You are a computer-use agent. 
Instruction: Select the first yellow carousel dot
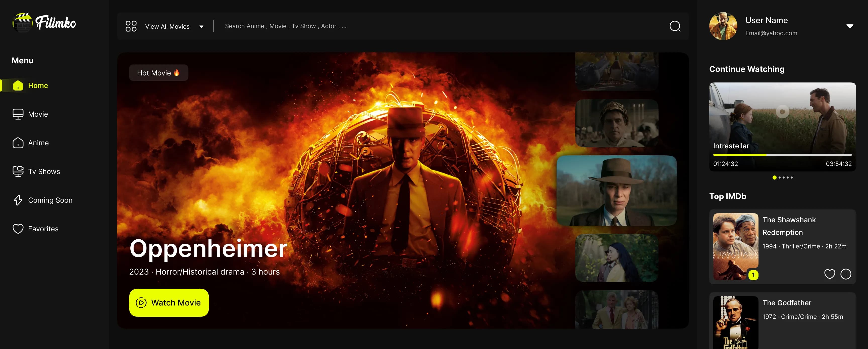pyautogui.click(x=774, y=178)
